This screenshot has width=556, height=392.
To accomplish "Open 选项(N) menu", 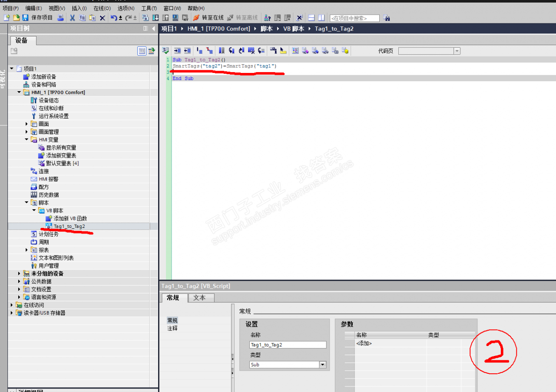I will [126, 8].
